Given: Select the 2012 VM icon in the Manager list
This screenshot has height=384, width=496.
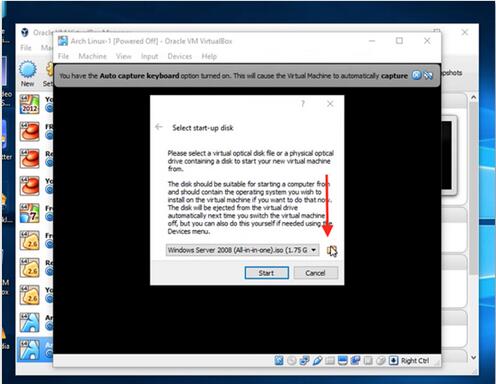Looking at the screenshot, I should [29, 104].
